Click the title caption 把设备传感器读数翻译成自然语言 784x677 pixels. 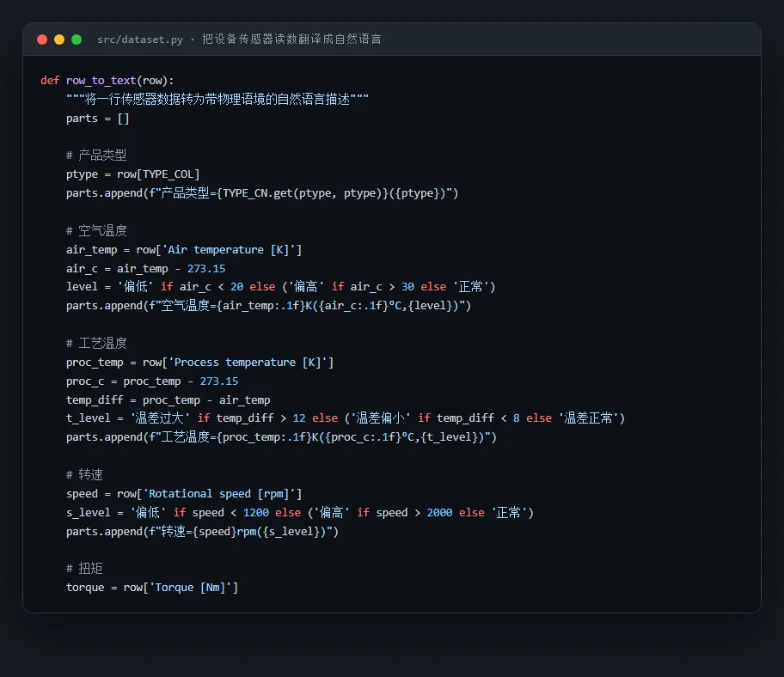[x=291, y=39]
